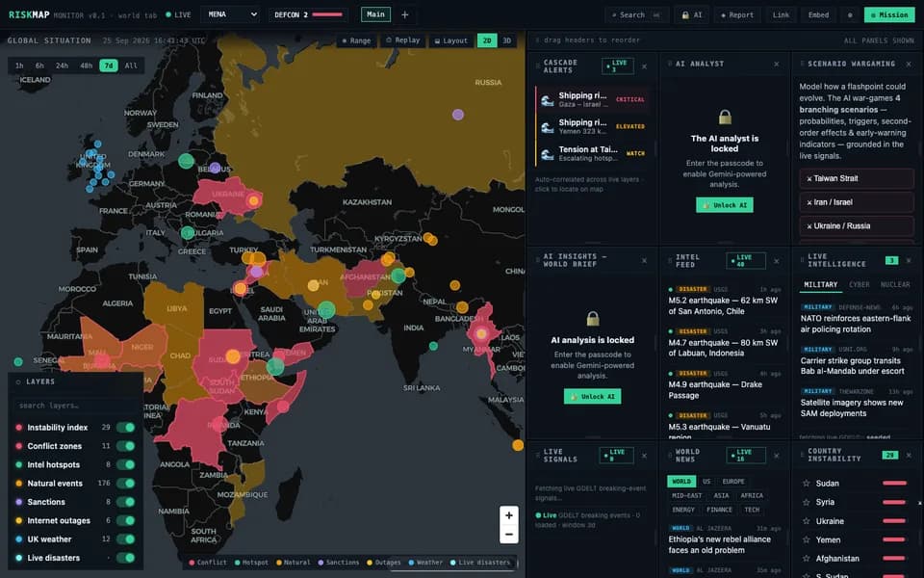Star Yemen in Country Instability

coord(807,539)
